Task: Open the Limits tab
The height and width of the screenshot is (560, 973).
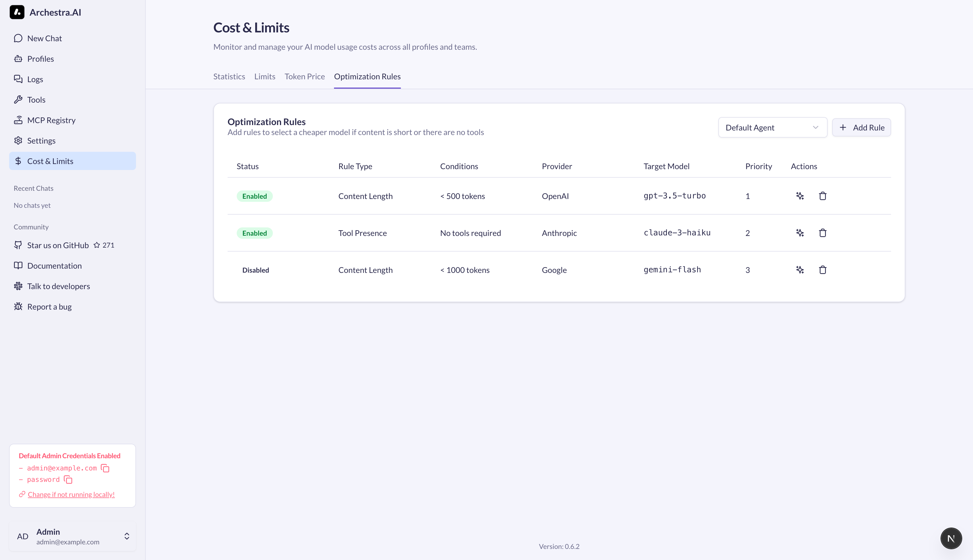Action: click(x=265, y=76)
